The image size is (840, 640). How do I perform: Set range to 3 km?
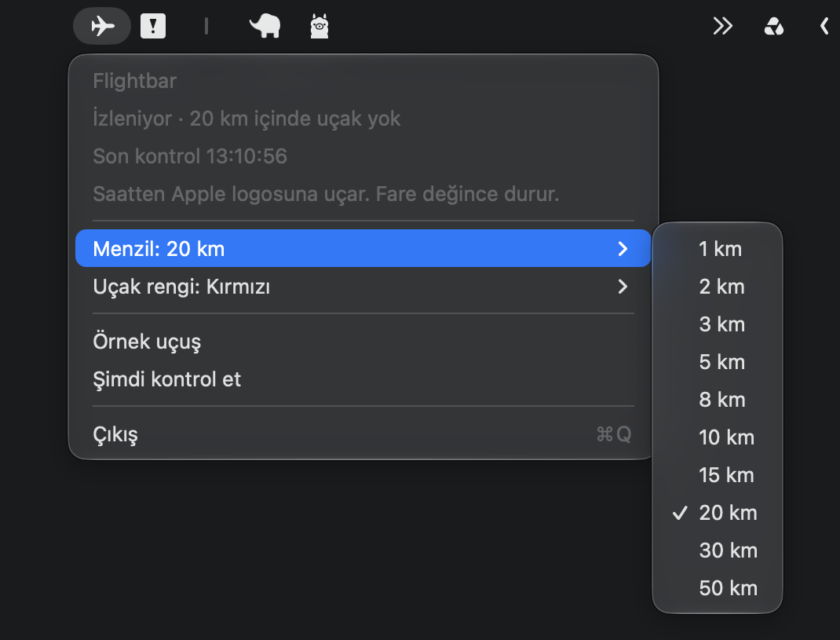tap(718, 324)
